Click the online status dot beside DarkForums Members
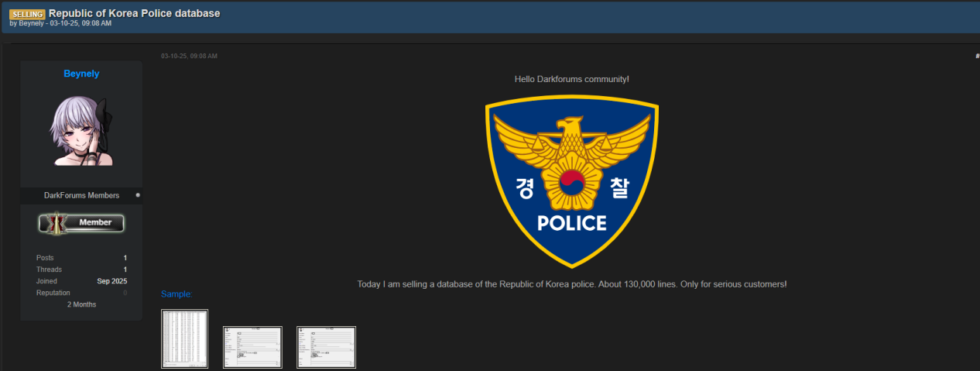The image size is (980, 371). [x=138, y=195]
